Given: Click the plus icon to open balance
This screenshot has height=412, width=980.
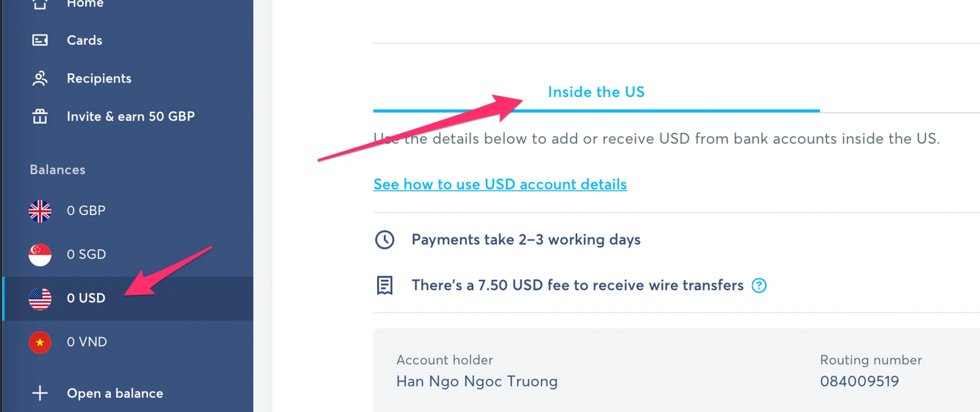Looking at the screenshot, I should tap(40, 393).
